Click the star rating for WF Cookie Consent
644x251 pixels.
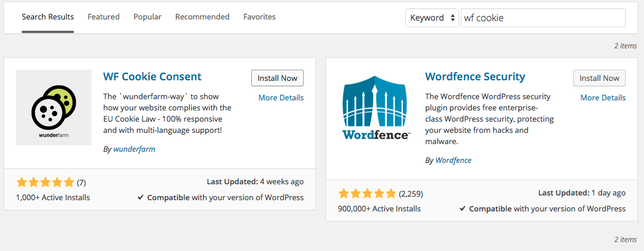click(x=45, y=182)
